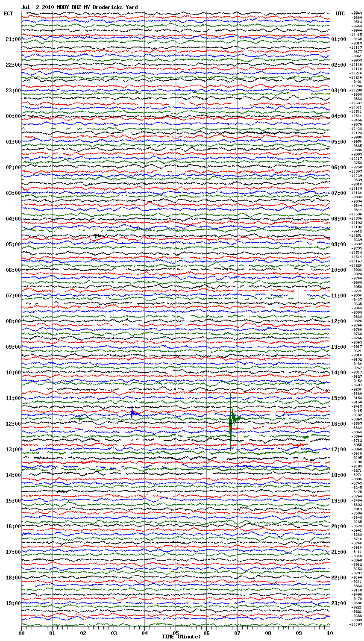Pick the 03:00 ECT hour label

tap(13, 193)
